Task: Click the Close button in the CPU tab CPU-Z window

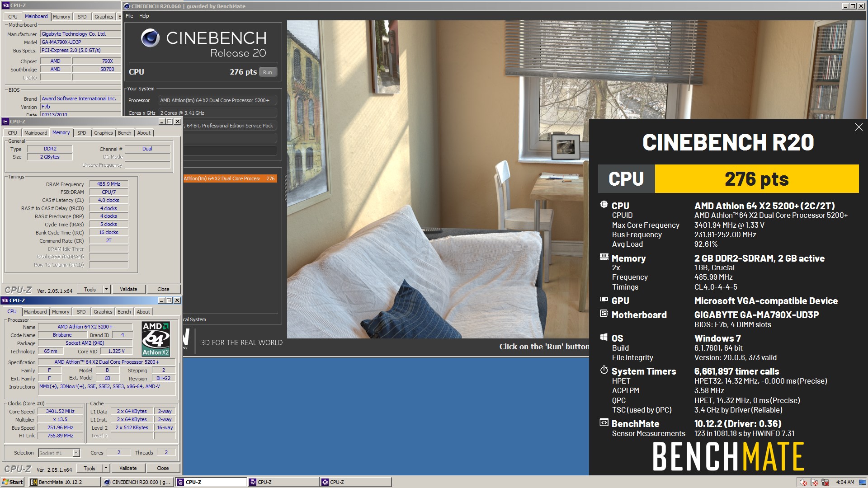Action: pos(163,468)
